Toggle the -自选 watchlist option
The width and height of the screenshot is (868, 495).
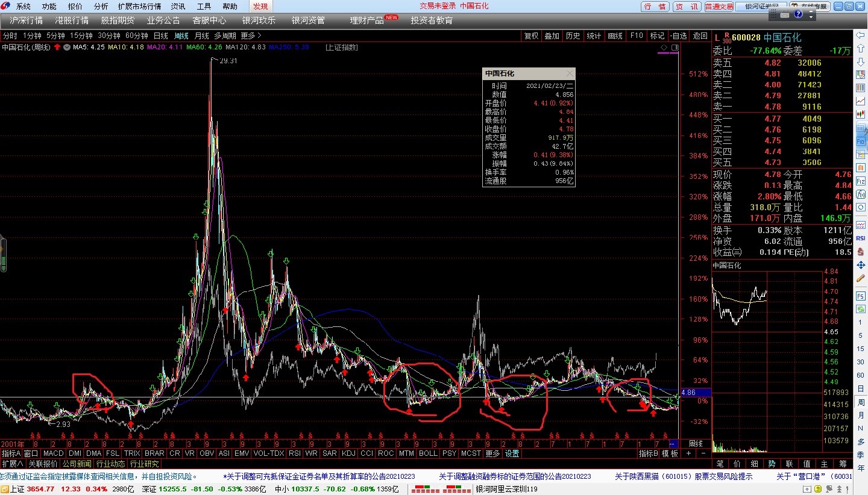pyautogui.click(x=679, y=36)
